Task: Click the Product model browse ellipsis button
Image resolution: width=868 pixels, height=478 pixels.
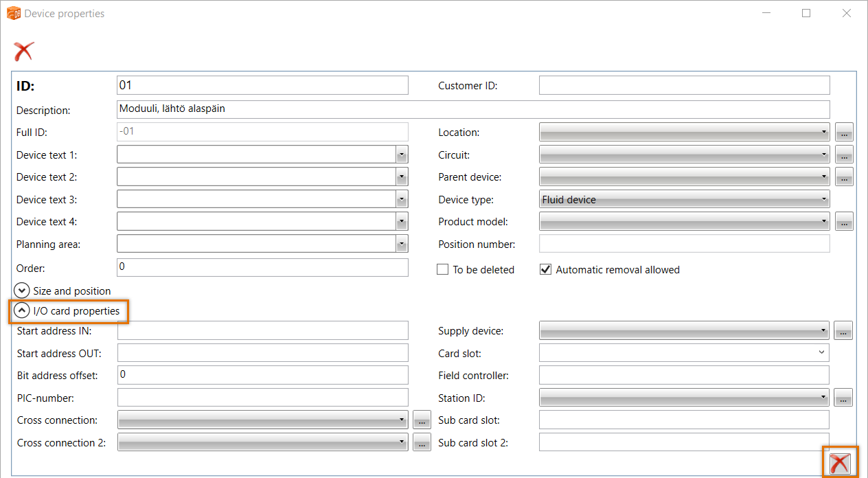Action: (844, 222)
